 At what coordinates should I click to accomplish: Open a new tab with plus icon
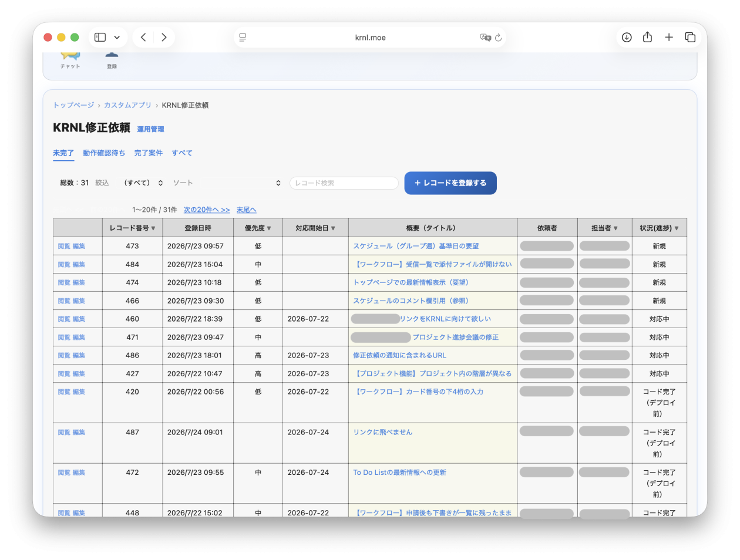coord(669,37)
